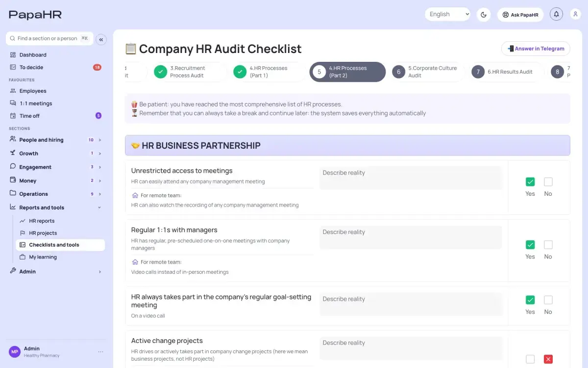Open Admin account three-dots menu
This screenshot has width=588, height=368.
click(100, 352)
